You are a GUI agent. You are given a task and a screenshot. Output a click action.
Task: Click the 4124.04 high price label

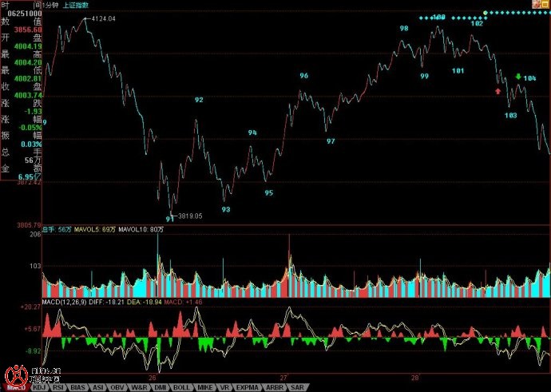pyautogui.click(x=104, y=18)
